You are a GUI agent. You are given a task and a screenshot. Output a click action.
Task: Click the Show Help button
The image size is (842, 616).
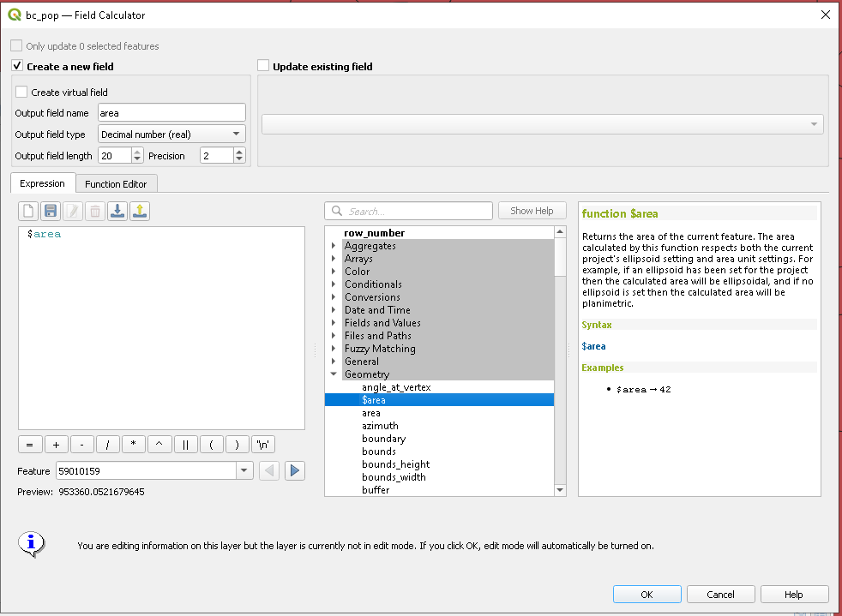[x=532, y=211]
